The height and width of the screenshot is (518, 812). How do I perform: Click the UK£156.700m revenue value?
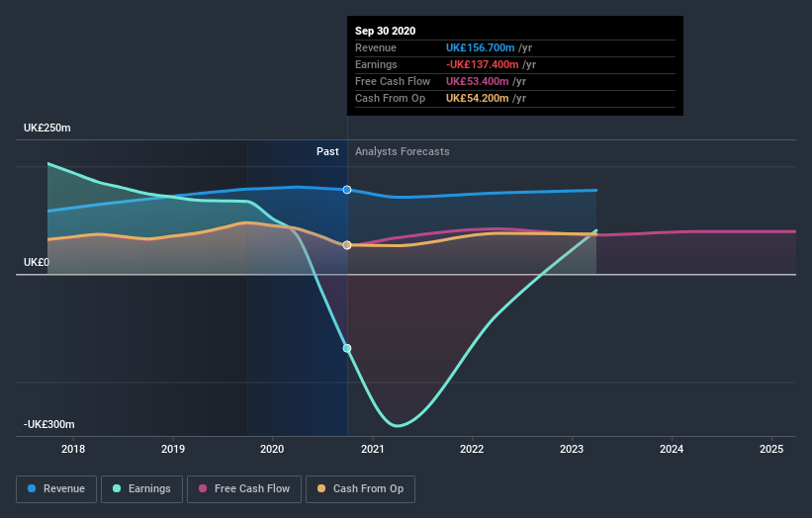pyautogui.click(x=480, y=48)
